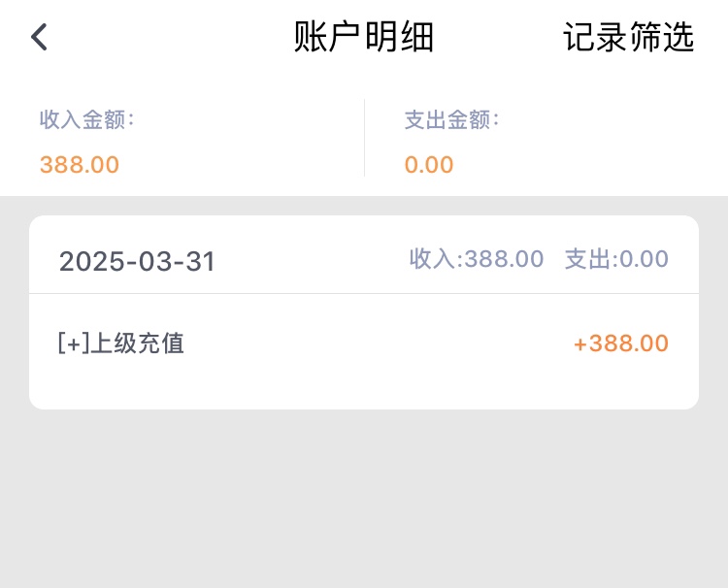Image resolution: width=728 pixels, height=588 pixels.
Task: Tap the 2025-03-31 date header
Action: [x=137, y=261]
